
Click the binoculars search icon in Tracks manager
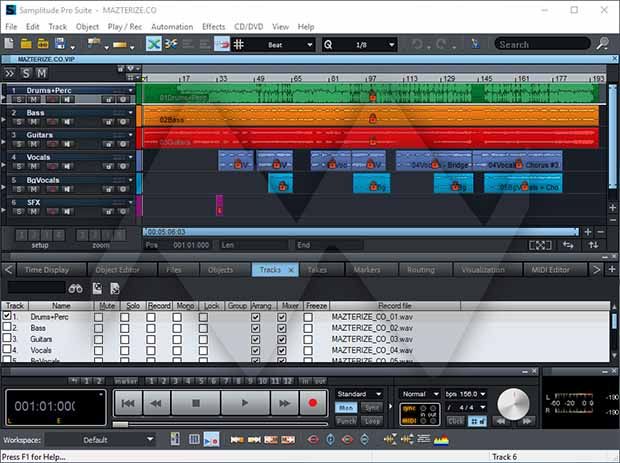click(76, 289)
